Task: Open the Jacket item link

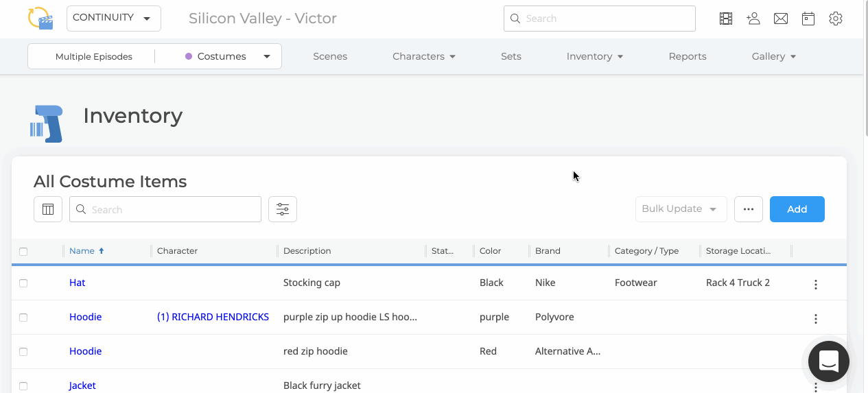Action: click(x=82, y=385)
